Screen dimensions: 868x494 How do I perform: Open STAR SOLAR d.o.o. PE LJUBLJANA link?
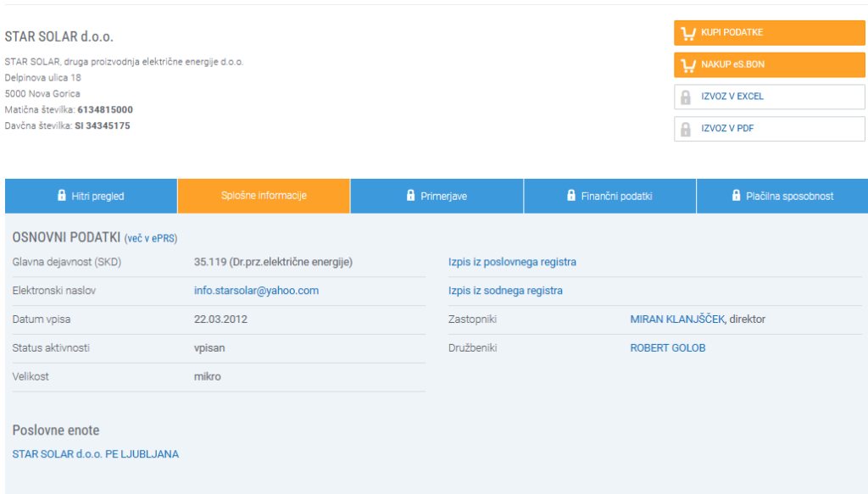pyautogui.click(x=96, y=454)
